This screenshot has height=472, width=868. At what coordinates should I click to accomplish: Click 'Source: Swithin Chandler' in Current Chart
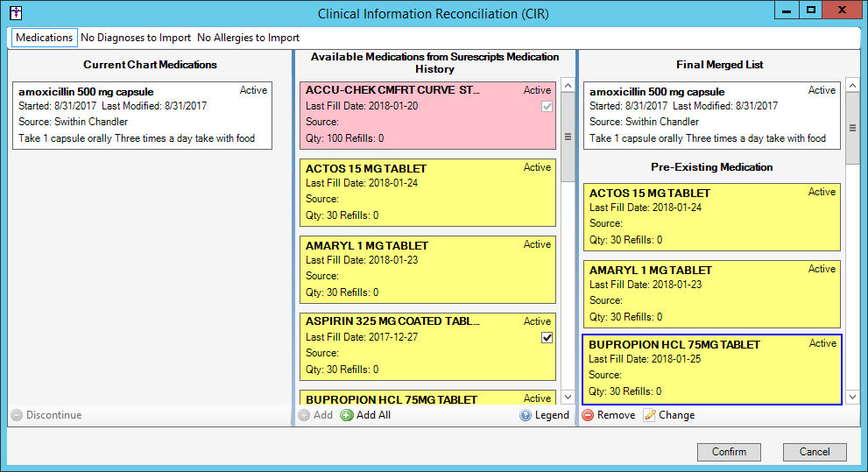[73, 122]
